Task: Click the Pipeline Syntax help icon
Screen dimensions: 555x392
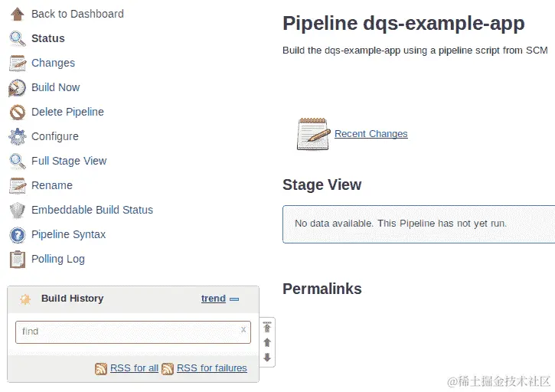Action: pos(17,234)
